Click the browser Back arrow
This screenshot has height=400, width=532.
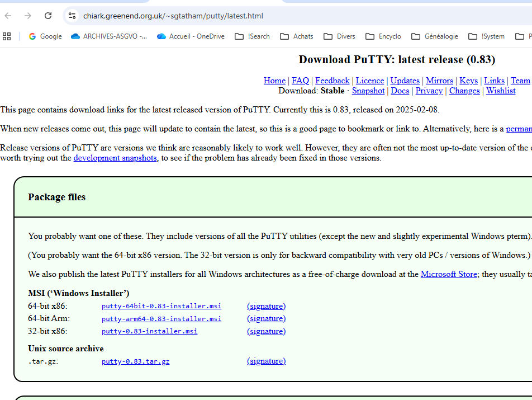pos(8,16)
